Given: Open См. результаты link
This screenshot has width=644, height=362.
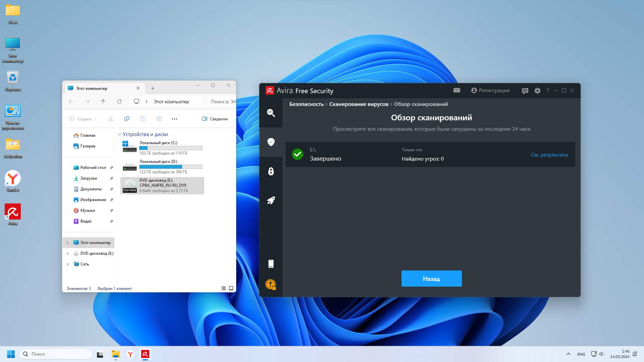Looking at the screenshot, I should pyautogui.click(x=549, y=155).
